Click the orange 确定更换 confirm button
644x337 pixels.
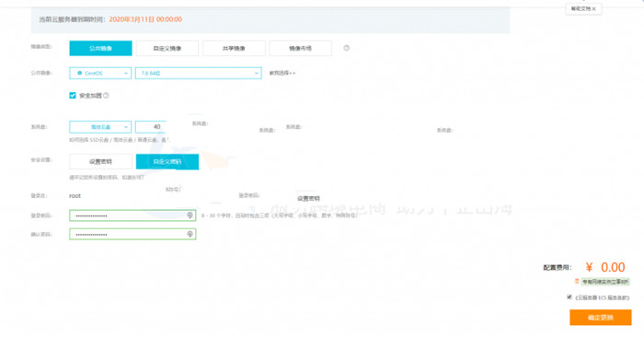pos(601,318)
